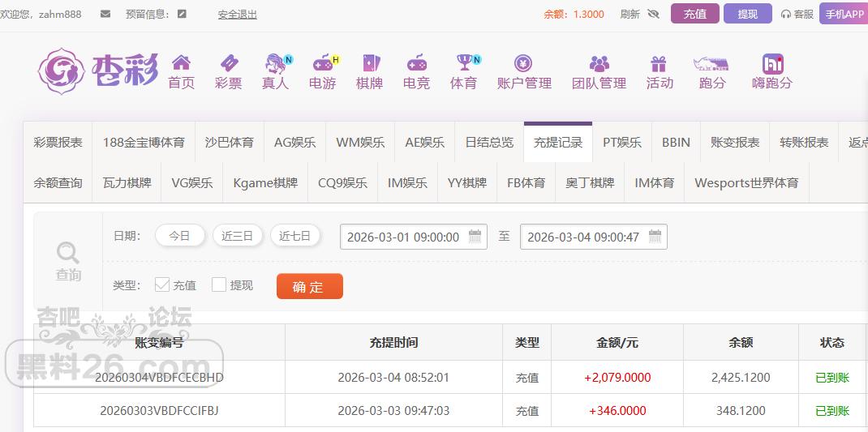This screenshot has width=868, height=432.
Task: Switch to YY棋牌 tab
Action: 467,182
